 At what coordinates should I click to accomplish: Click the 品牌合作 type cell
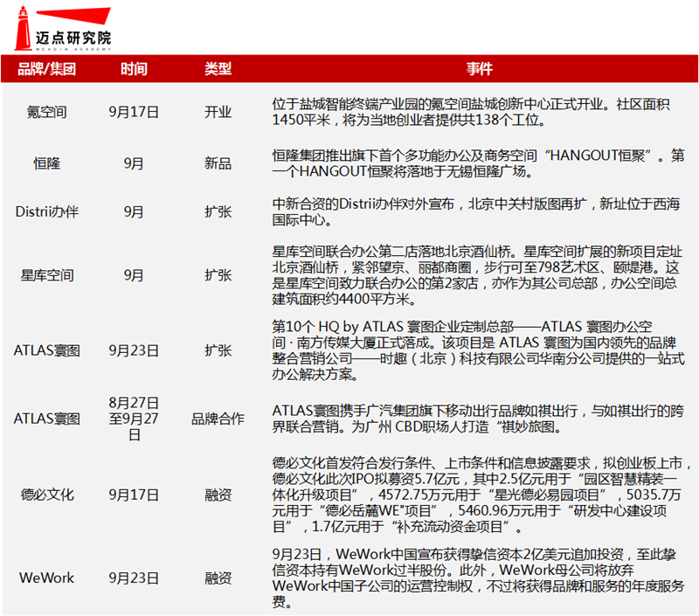pyautogui.click(x=218, y=419)
